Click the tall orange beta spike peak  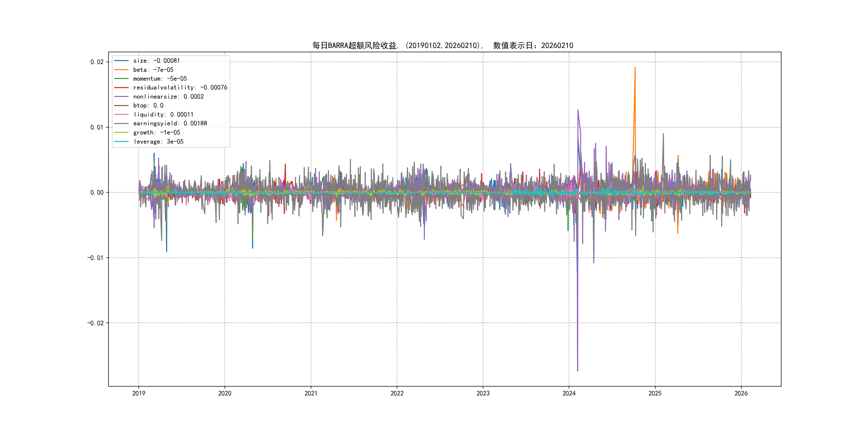[635, 68]
